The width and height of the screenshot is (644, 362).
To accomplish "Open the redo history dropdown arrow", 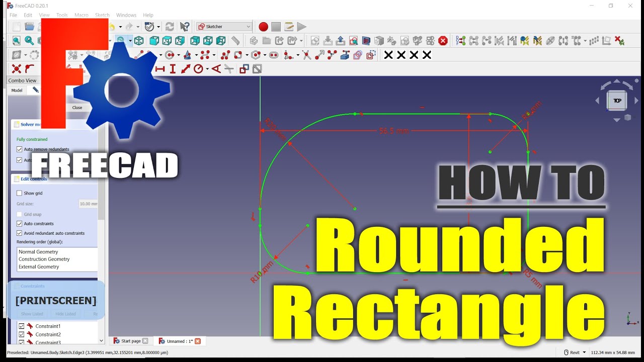I will (137, 27).
